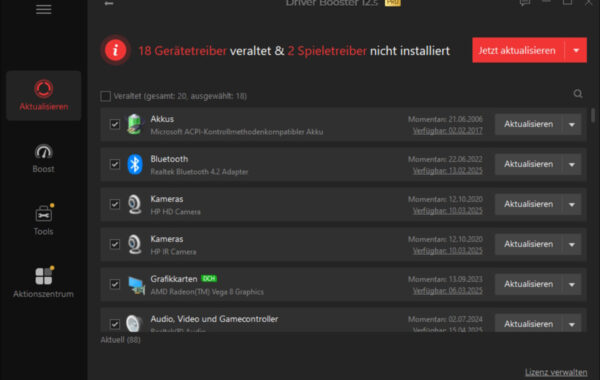Open Verfügbar link for HP HD Camera
Image resolution: width=600 pixels, height=380 pixels.
447,211
